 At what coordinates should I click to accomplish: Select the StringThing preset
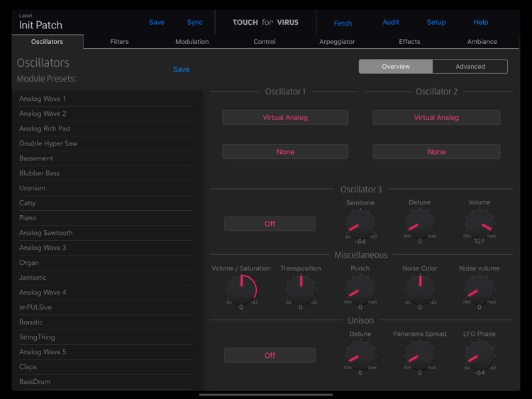tap(106, 337)
